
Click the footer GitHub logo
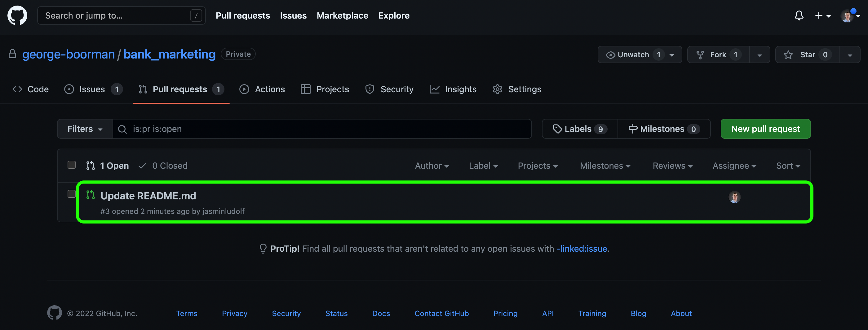[x=55, y=313]
